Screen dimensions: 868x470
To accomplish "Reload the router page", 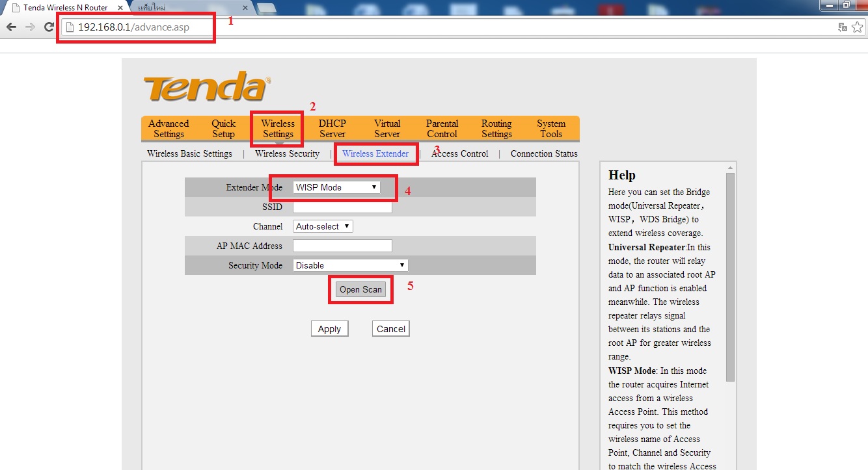I will tap(49, 27).
